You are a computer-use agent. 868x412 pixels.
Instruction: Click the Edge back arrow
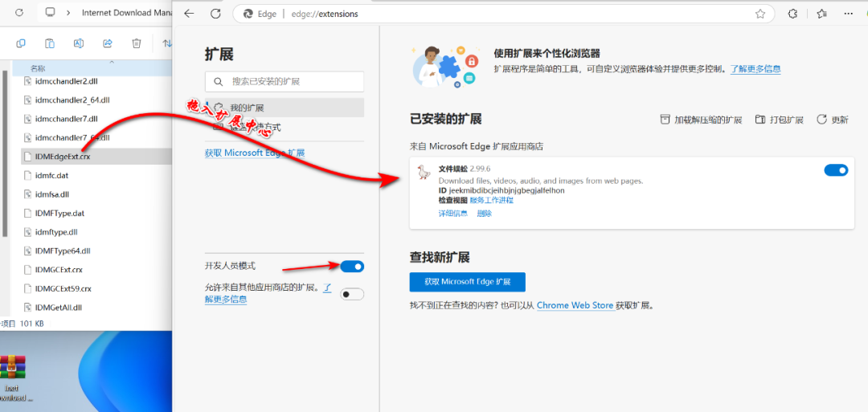click(x=189, y=14)
